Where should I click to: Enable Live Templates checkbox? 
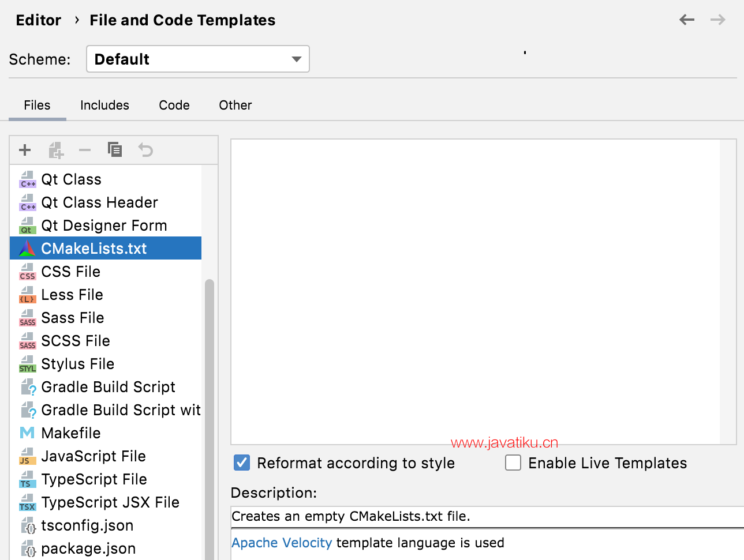(x=513, y=463)
